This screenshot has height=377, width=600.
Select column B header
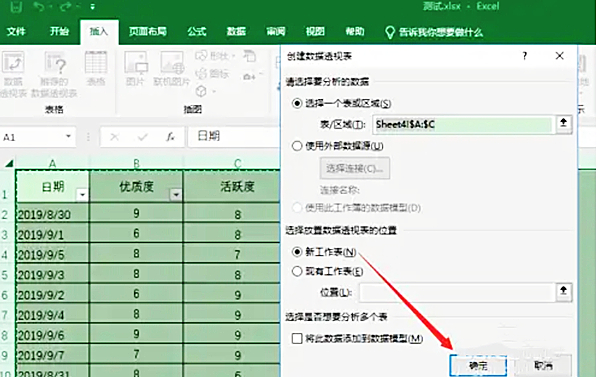(x=136, y=163)
